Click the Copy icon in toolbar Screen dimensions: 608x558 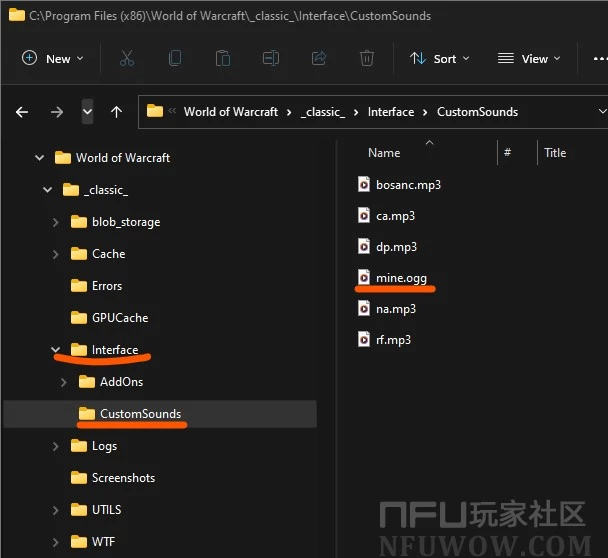click(x=175, y=59)
